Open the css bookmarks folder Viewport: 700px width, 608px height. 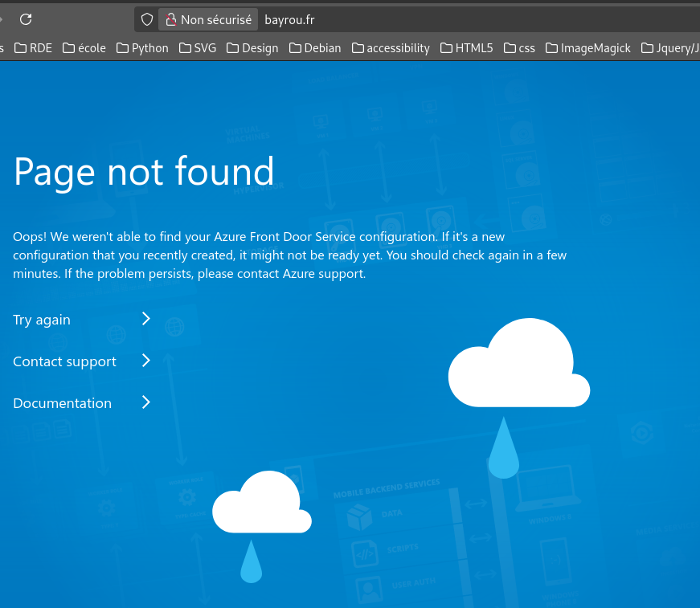pos(520,47)
